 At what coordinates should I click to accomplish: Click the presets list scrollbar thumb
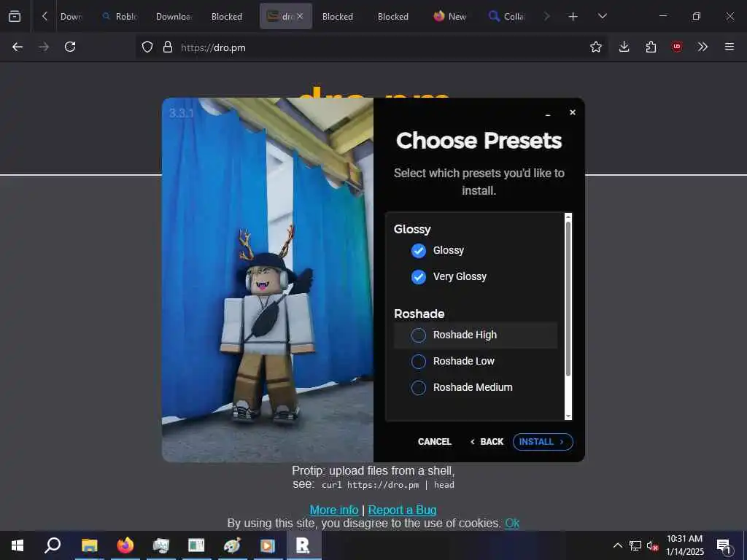568,299
